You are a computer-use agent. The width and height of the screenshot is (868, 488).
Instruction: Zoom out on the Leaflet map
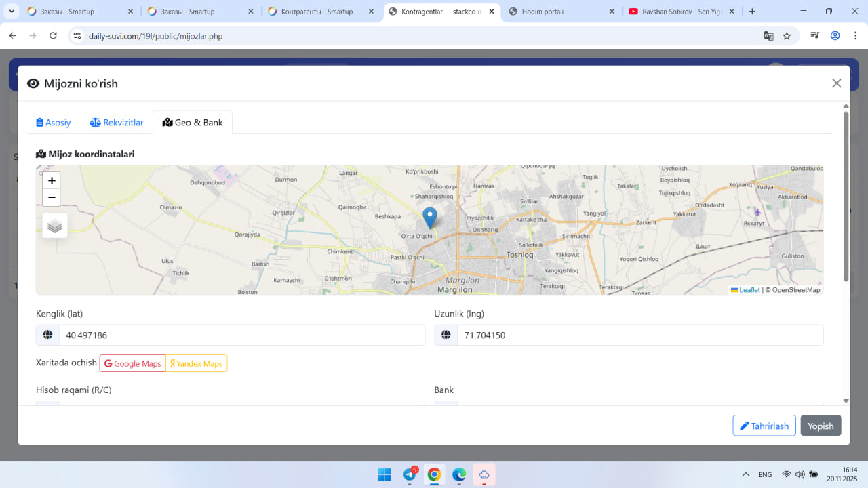(x=52, y=198)
